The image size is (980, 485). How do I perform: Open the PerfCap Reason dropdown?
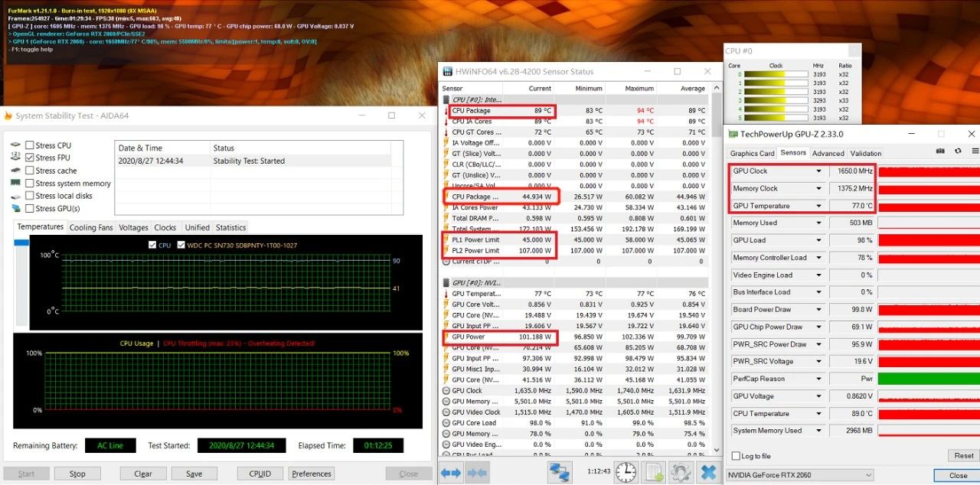coord(818,379)
